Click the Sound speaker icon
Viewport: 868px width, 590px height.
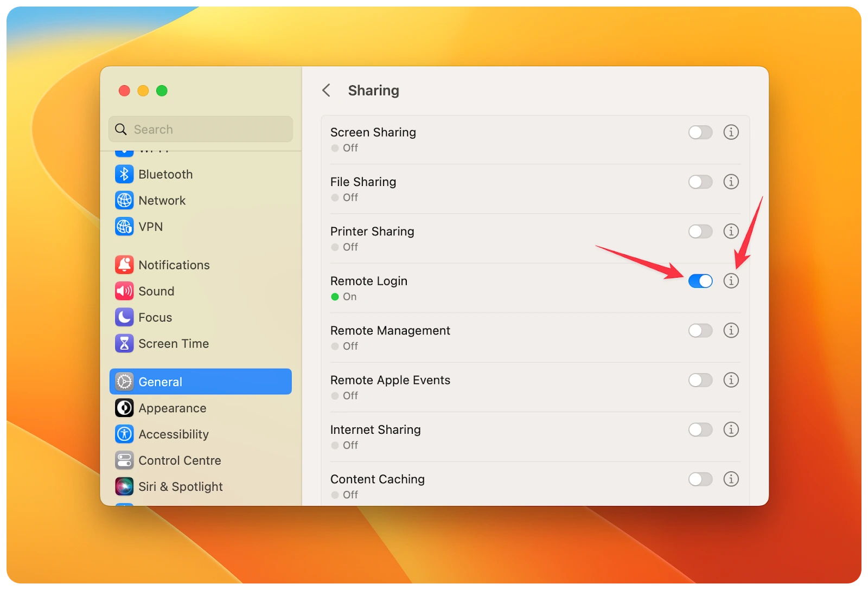pyautogui.click(x=124, y=291)
